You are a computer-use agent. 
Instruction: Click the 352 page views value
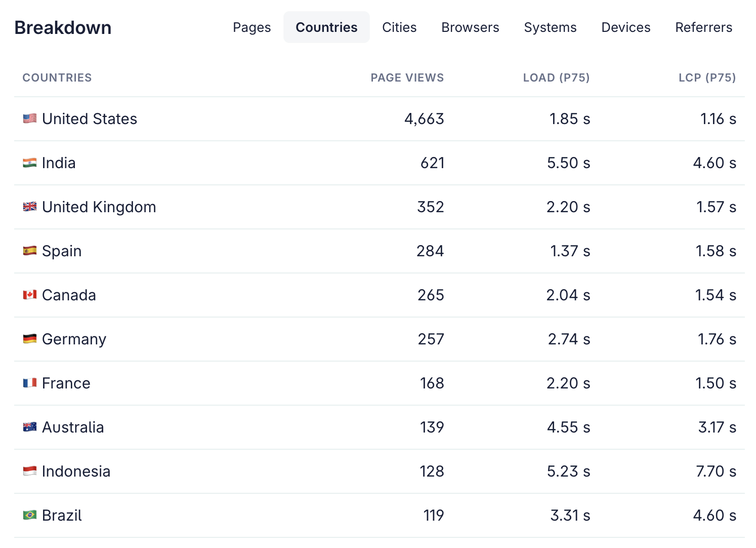[x=431, y=207]
